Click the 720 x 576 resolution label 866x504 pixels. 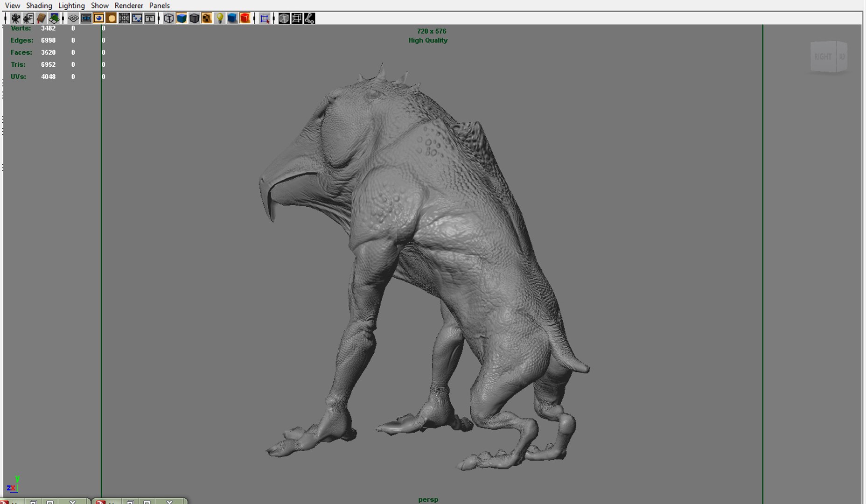(432, 31)
